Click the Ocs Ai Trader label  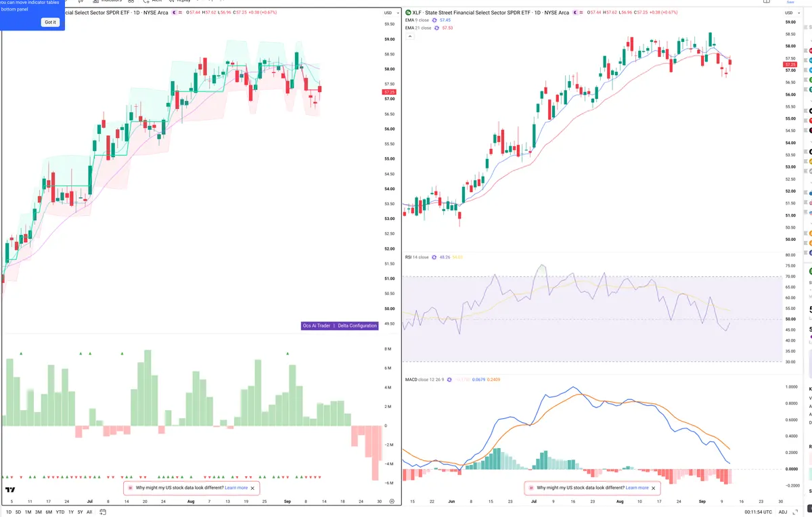coord(317,325)
